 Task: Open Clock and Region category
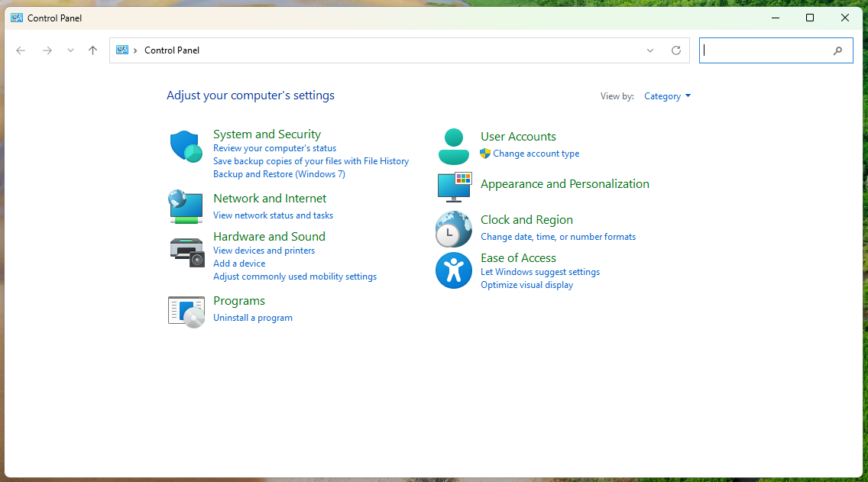pos(526,220)
